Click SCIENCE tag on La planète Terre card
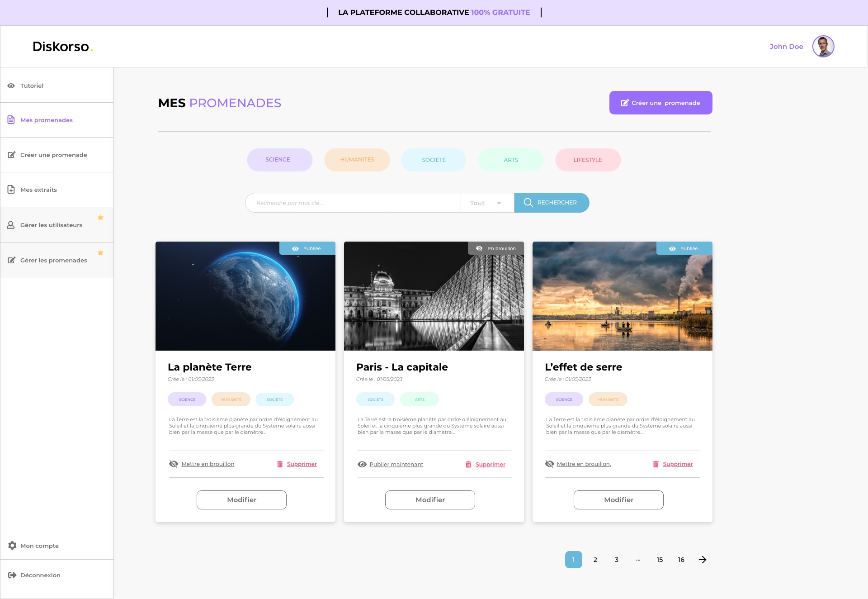868x599 pixels. point(187,399)
